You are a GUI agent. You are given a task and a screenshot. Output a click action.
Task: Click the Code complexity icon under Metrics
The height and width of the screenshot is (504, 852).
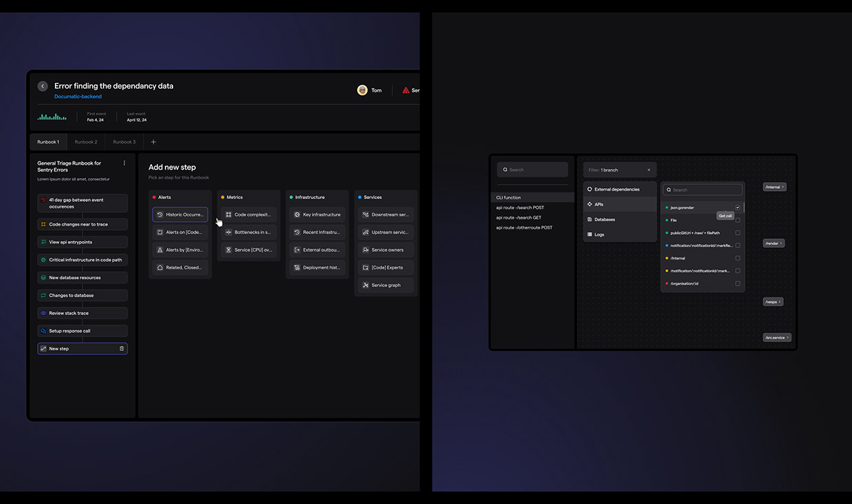(x=228, y=215)
